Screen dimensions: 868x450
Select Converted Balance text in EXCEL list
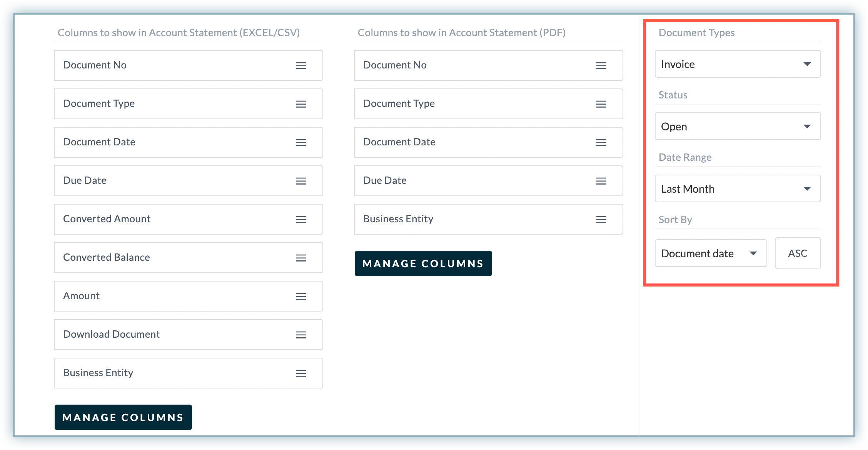(x=107, y=257)
